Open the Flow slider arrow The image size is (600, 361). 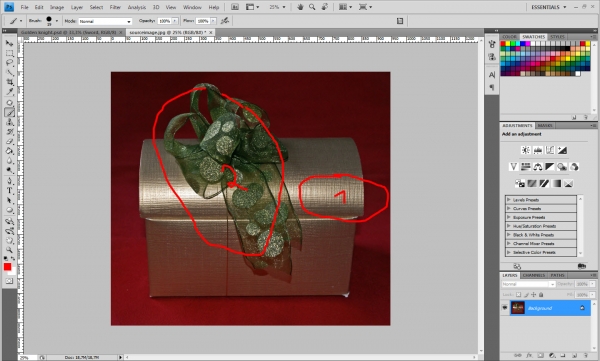214,21
